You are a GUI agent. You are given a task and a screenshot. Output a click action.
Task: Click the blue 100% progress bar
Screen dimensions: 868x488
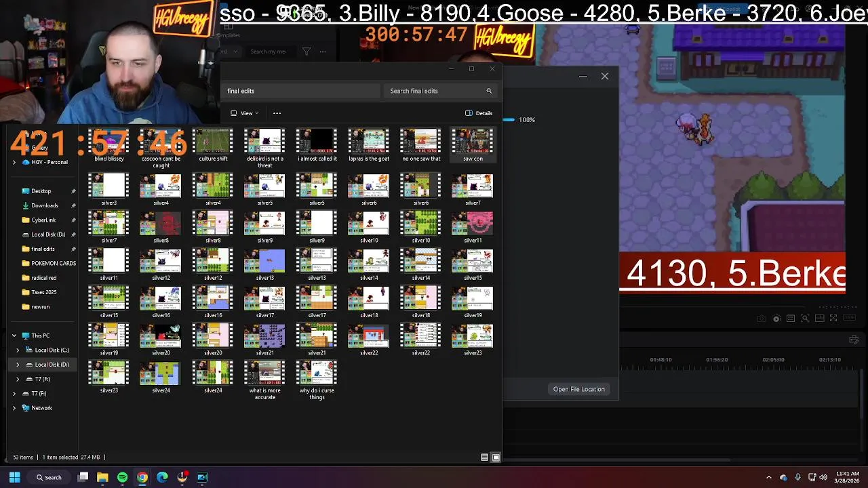point(509,120)
